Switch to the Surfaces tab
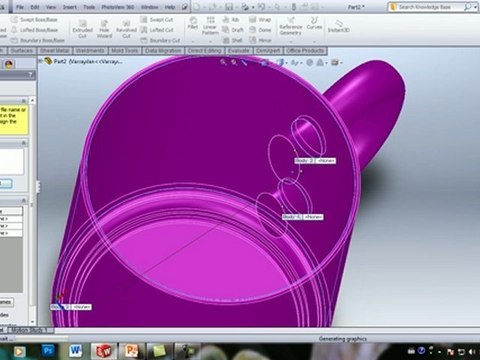The width and height of the screenshot is (480, 360). (22, 51)
